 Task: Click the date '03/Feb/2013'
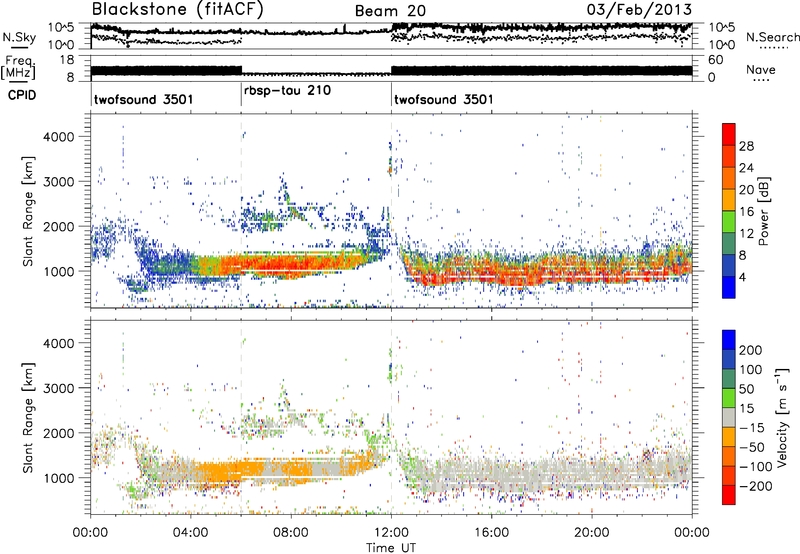(x=639, y=9)
